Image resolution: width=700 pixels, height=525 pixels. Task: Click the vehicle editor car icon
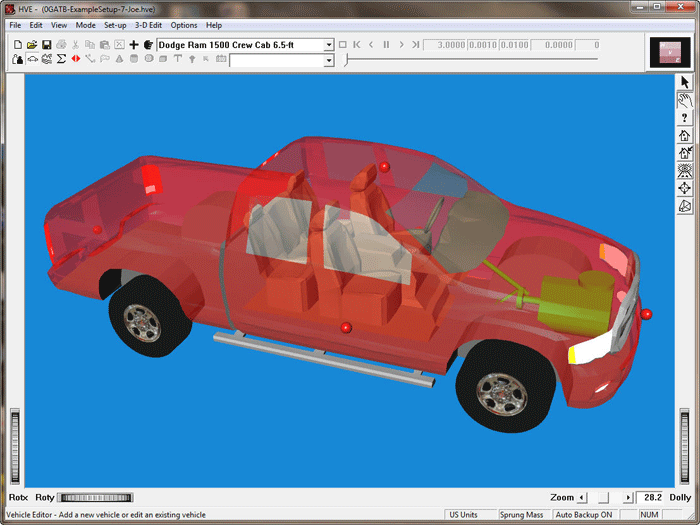[32, 60]
